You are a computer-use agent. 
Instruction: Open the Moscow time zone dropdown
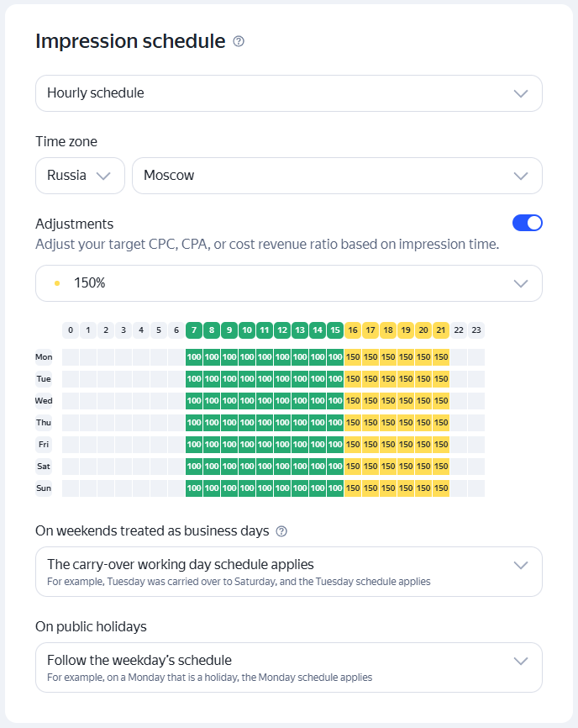point(337,176)
